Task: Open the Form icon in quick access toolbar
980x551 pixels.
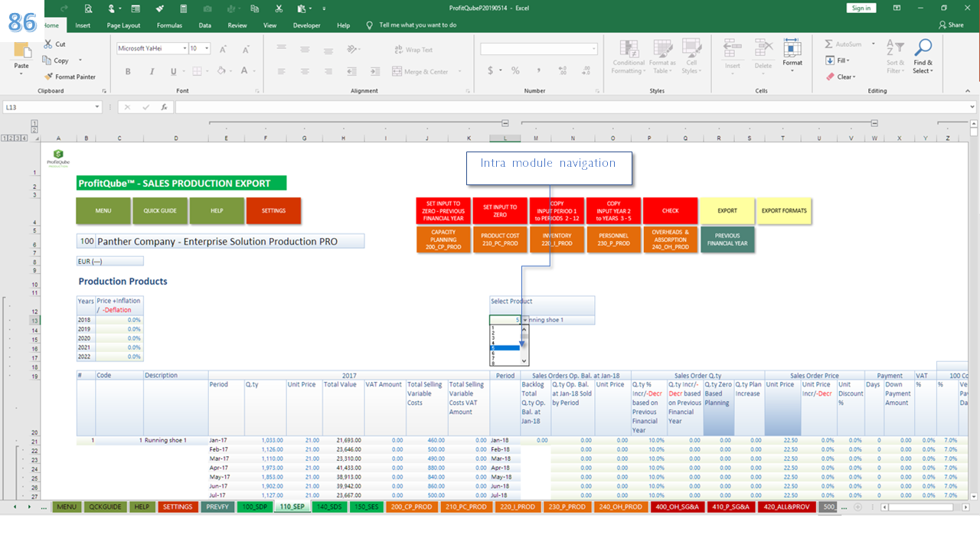Action: pos(137,8)
